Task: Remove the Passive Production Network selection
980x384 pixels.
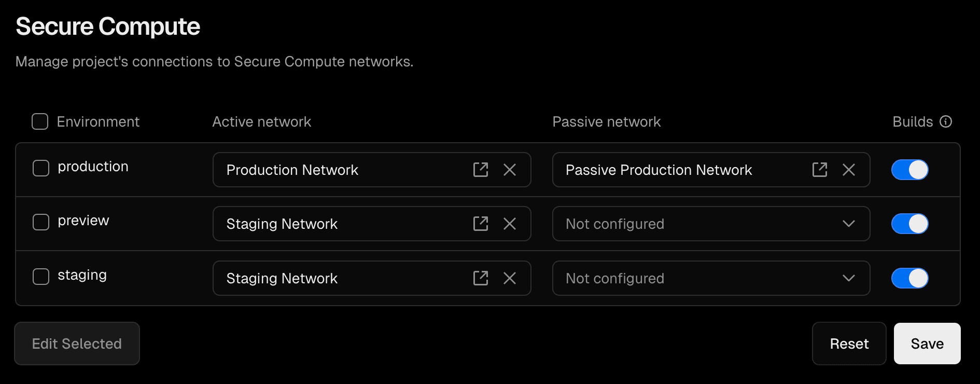Action: [x=849, y=170]
